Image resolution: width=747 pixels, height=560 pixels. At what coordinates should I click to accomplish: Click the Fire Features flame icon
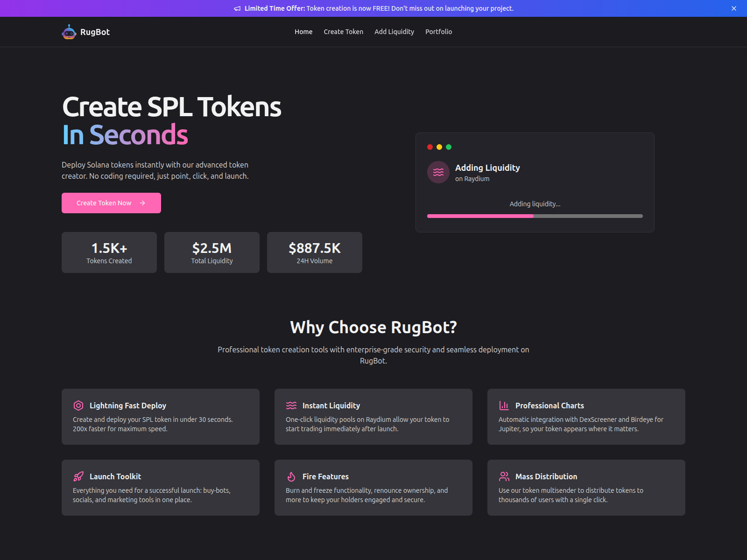coord(291,476)
